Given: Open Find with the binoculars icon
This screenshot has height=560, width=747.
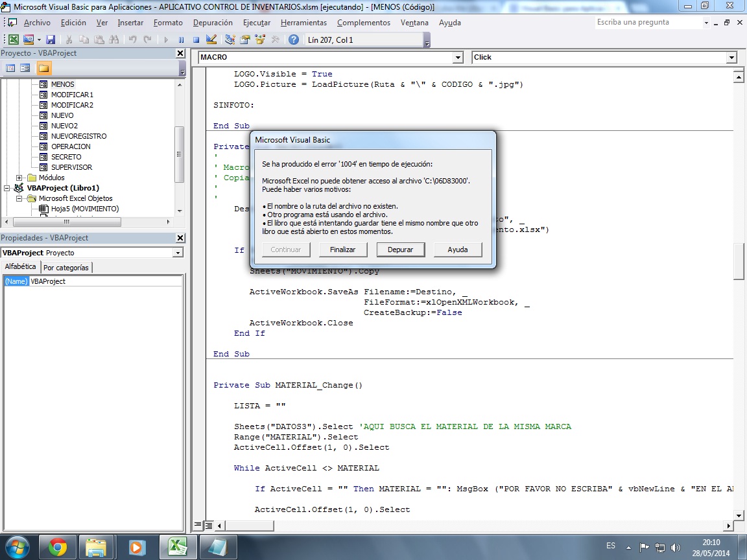Looking at the screenshot, I should click(x=114, y=40).
